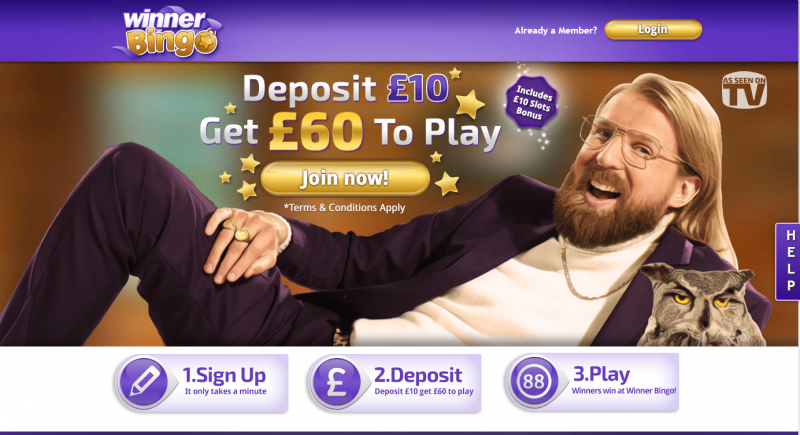
Task: Select the 1.Sign Up step heading
Action: tap(224, 375)
